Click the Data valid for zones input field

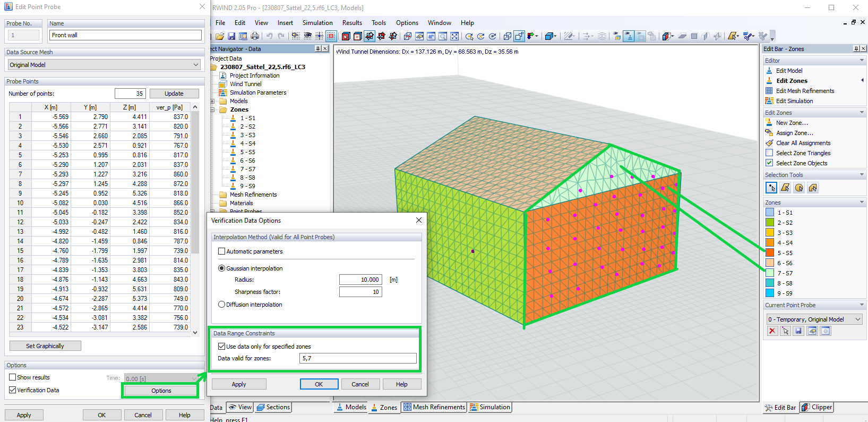358,358
